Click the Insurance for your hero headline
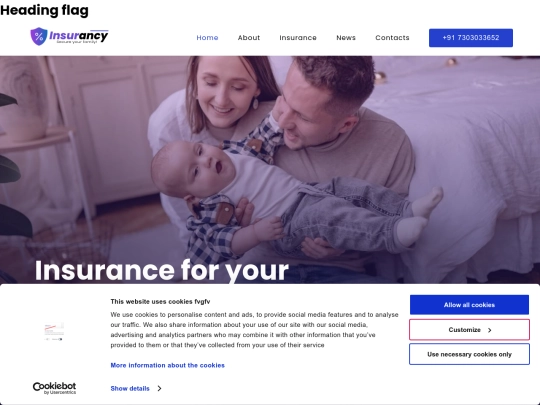This screenshot has width=540, height=405. pos(162,271)
